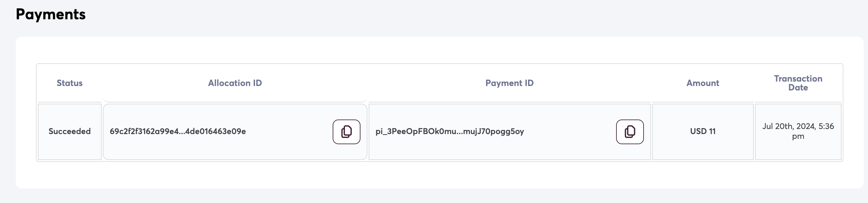The width and height of the screenshot is (868, 203).
Task: Click the Succeeded status cell
Action: tap(69, 132)
